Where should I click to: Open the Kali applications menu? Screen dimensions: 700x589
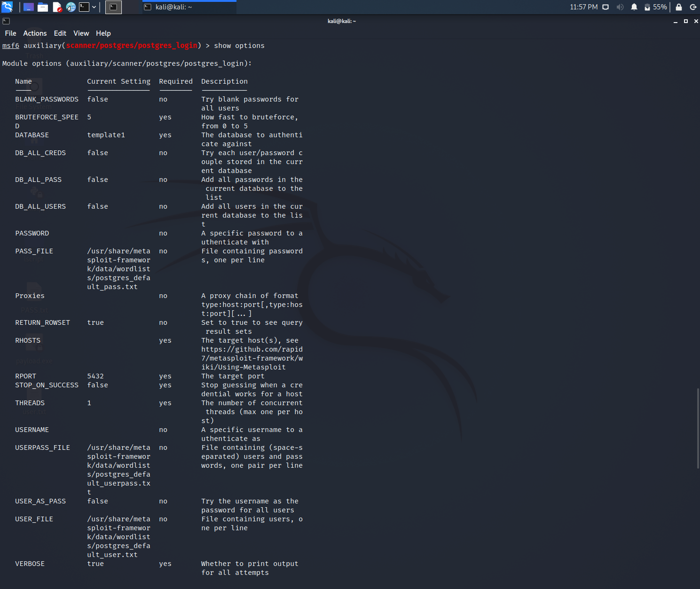tap(7, 7)
